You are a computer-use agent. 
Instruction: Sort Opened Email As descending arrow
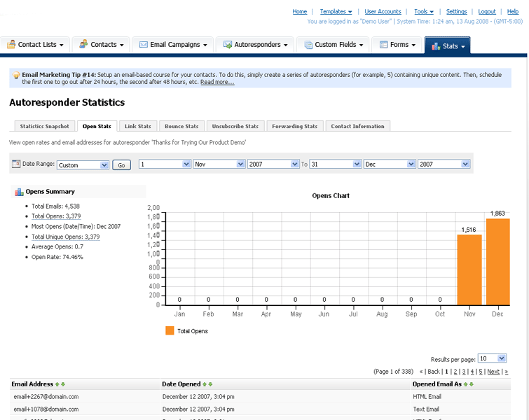click(x=472, y=384)
